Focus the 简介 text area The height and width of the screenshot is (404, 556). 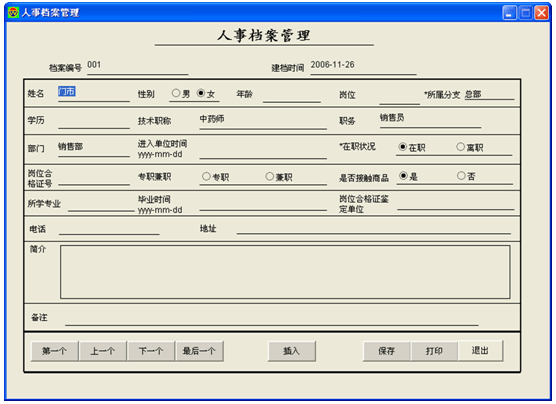coord(285,272)
